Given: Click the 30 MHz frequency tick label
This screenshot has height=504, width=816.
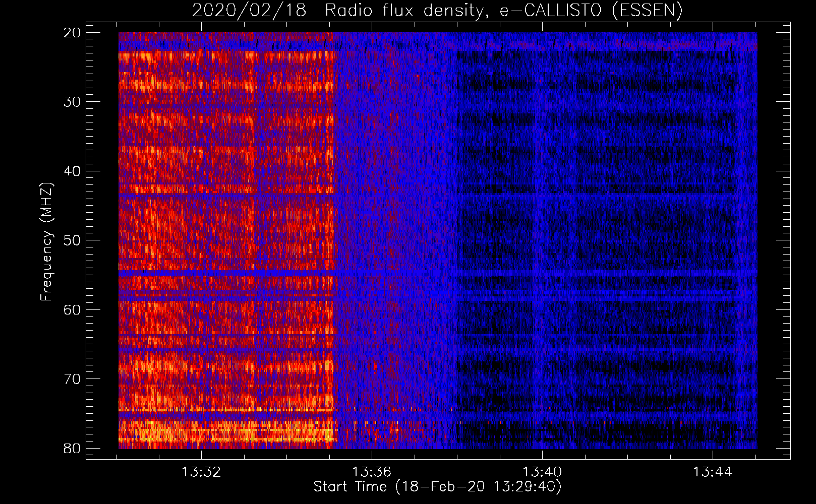Looking at the screenshot, I should click(x=73, y=102).
